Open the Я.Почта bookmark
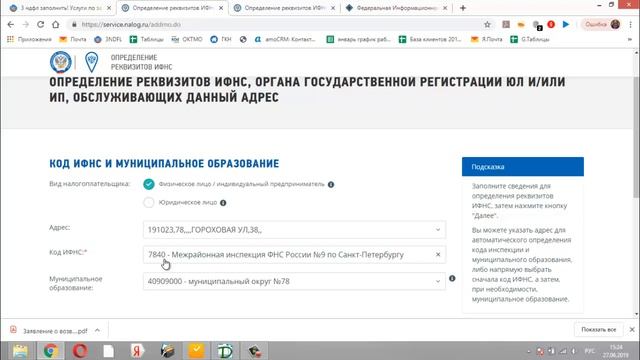This screenshot has width=640, height=360. point(487,39)
